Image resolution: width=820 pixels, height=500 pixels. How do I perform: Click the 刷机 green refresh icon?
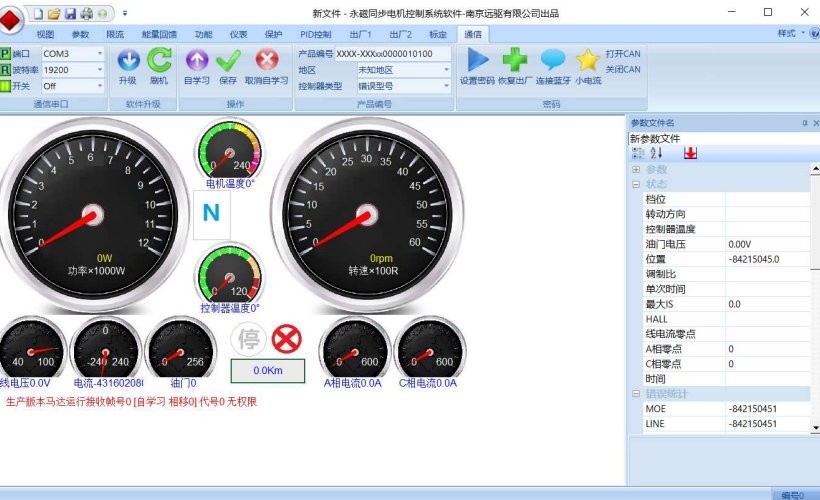(159, 60)
